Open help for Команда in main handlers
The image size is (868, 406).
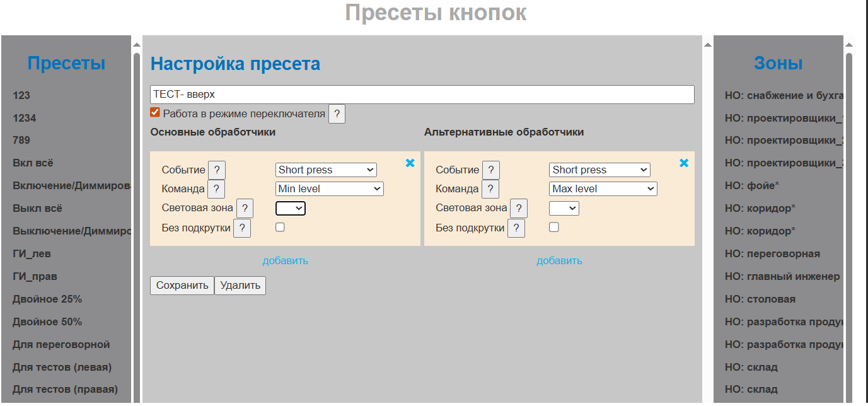[x=216, y=189]
